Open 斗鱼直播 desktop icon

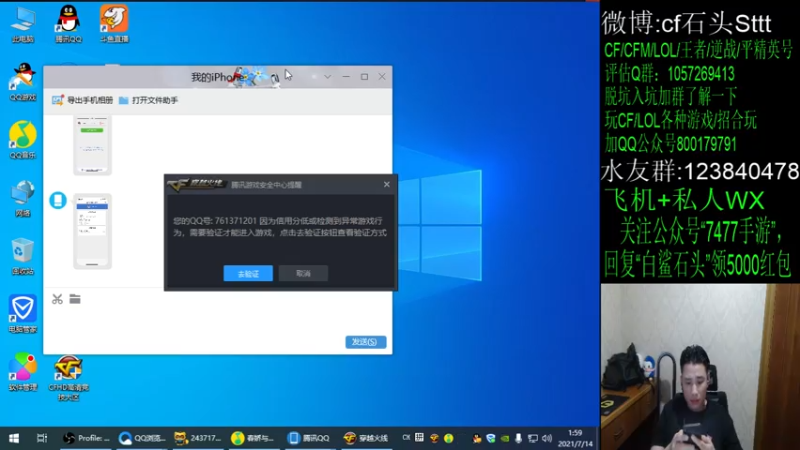[x=114, y=24]
